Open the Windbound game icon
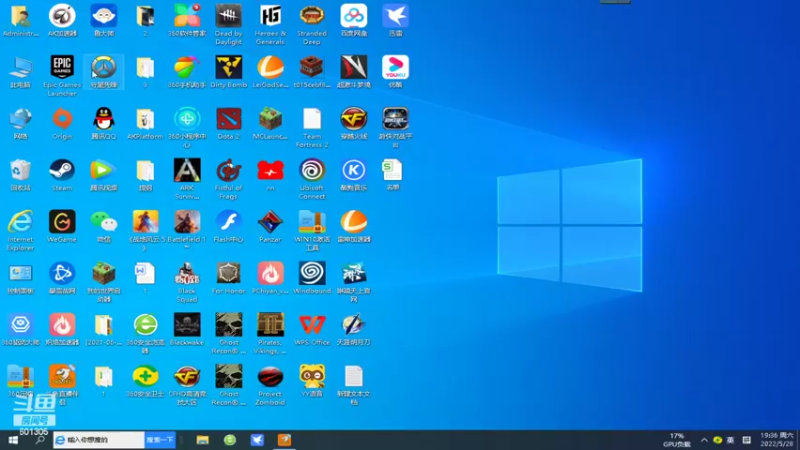The width and height of the screenshot is (800, 450). click(312, 278)
